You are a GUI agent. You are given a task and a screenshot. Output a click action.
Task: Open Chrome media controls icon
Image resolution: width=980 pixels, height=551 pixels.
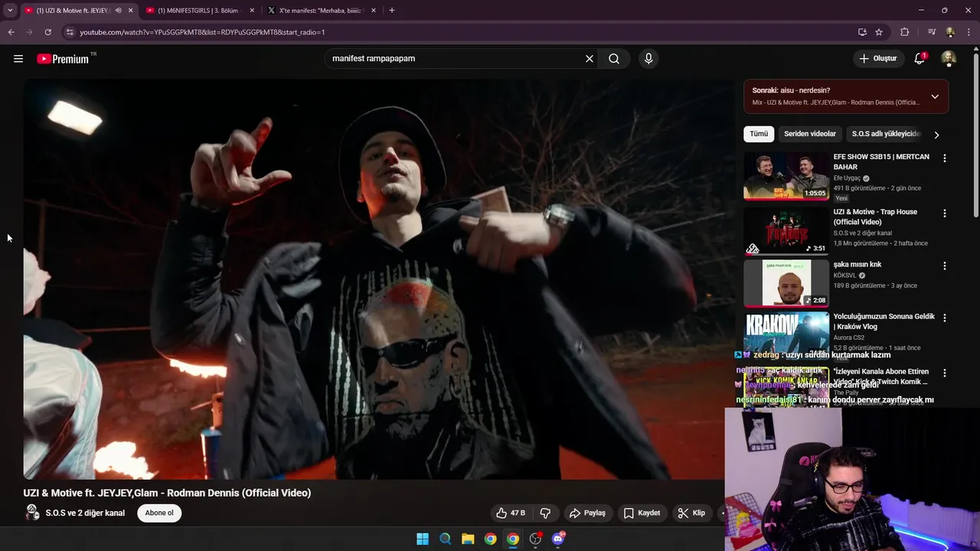[x=932, y=32]
